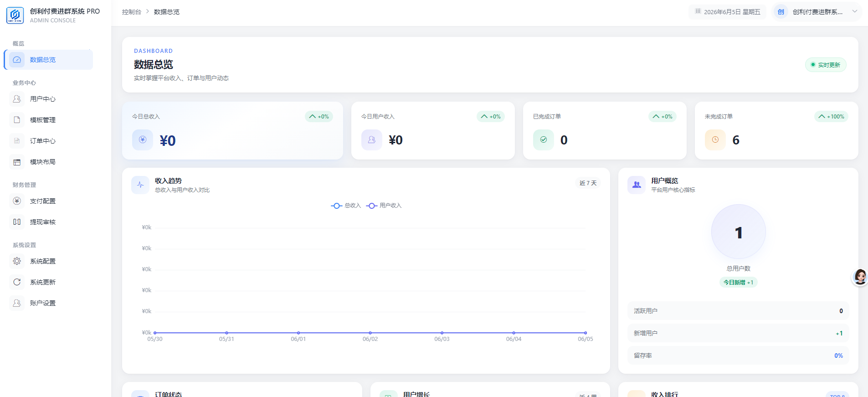Screen dimensions: 868x397
Task: Open 订单中心 in the sidebar
Action: (49, 141)
